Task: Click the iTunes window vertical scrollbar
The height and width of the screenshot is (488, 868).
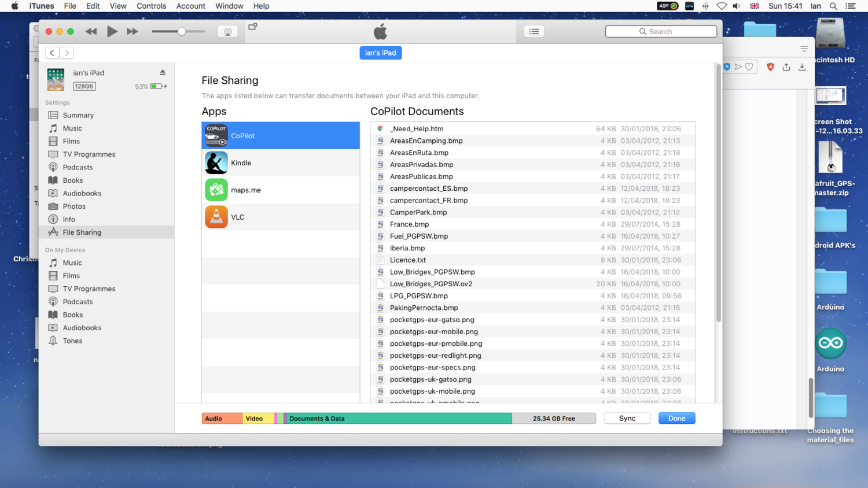Action: (x=719, y=194)
